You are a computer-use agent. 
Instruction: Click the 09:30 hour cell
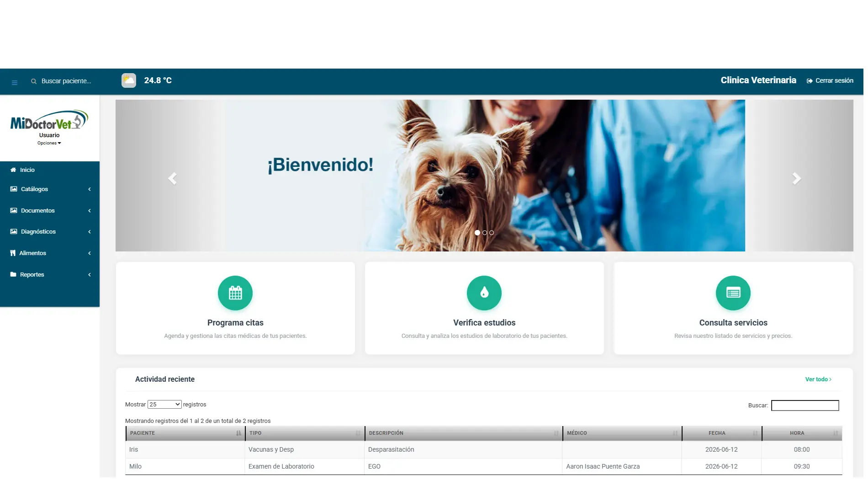(802, 467)
